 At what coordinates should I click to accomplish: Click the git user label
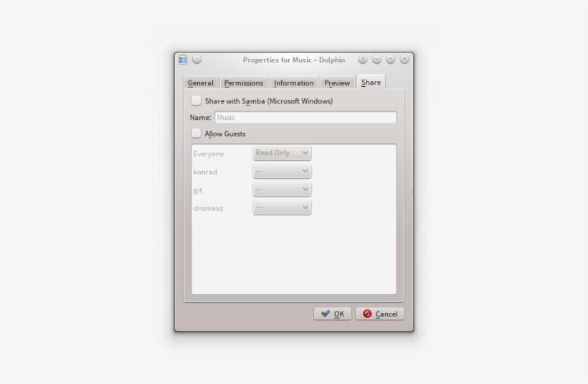[198, 190]
